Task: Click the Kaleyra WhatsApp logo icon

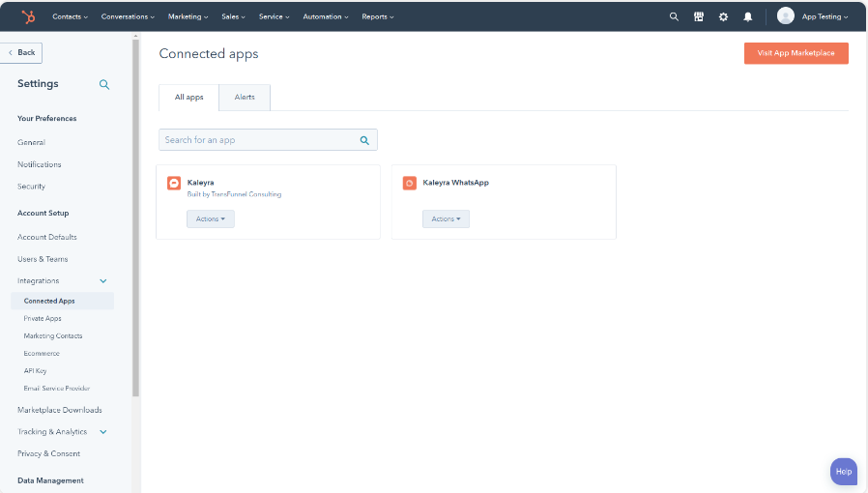Action: tap(410, 183)
